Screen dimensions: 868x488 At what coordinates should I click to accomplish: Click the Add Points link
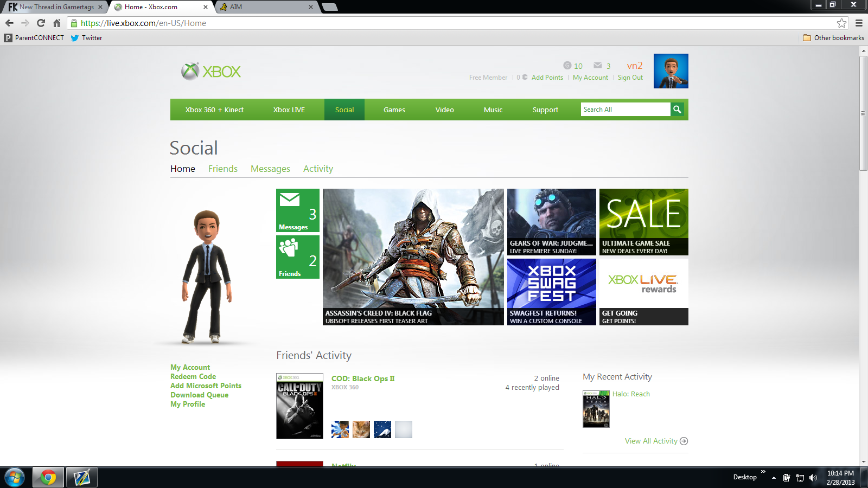click(x=547, y=78)
